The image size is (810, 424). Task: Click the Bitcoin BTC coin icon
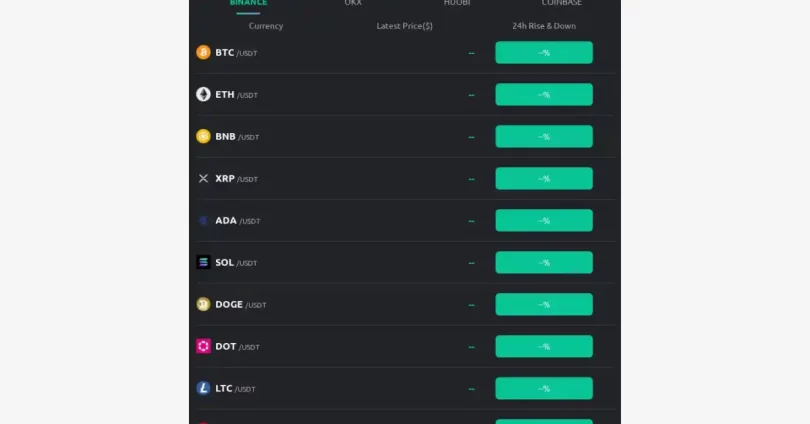204,53
